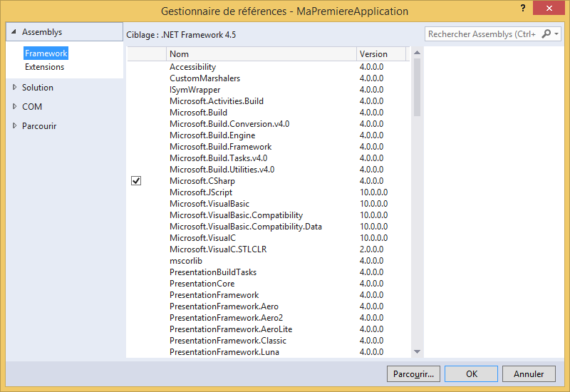
Task: Select PresentationFramework.Aero row
Action: [x=269, y=306]
